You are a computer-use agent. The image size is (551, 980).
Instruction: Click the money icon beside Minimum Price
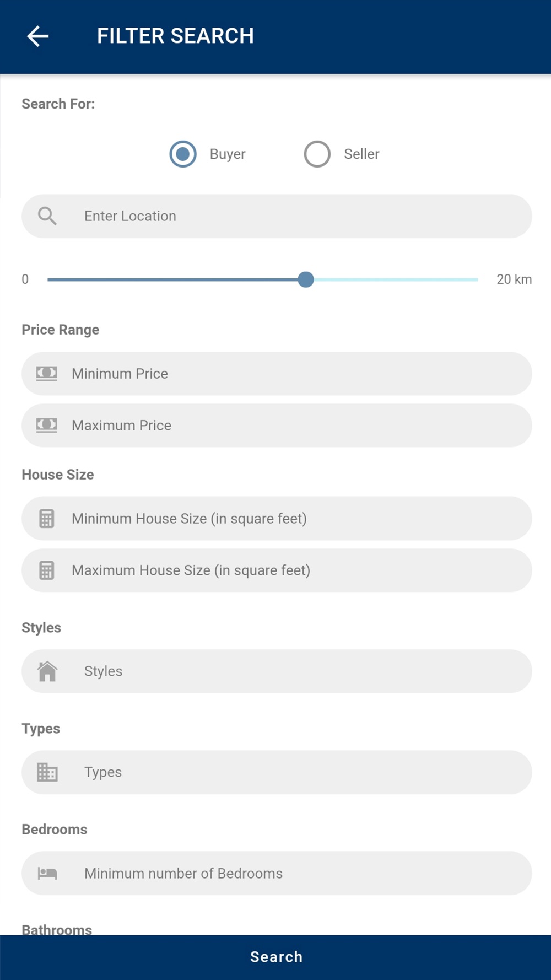[47, 374]
